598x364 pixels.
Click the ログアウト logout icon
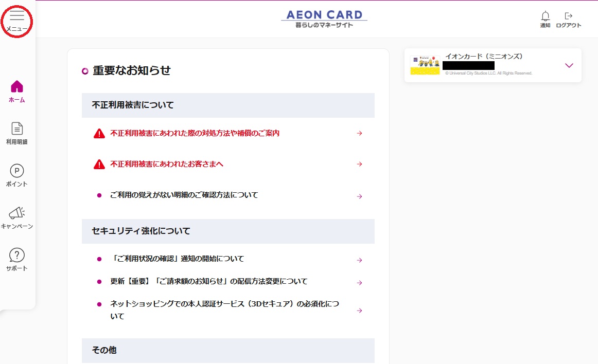(569, 16)
